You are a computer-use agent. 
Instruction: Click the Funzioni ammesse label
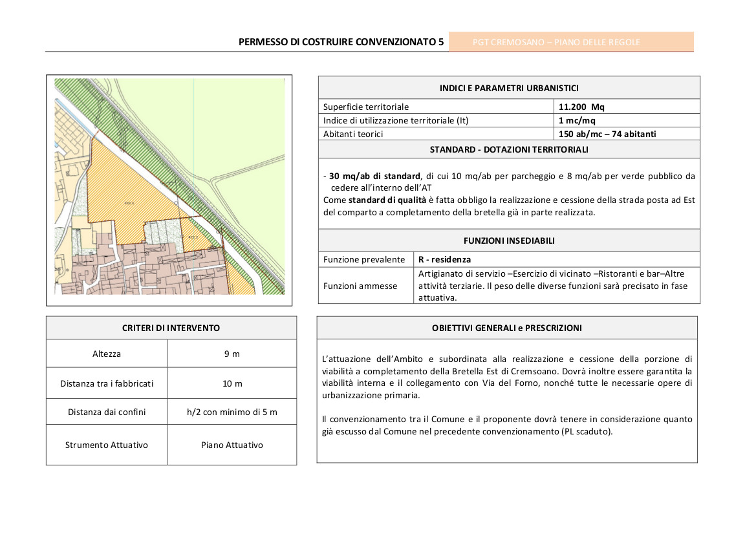360,286
